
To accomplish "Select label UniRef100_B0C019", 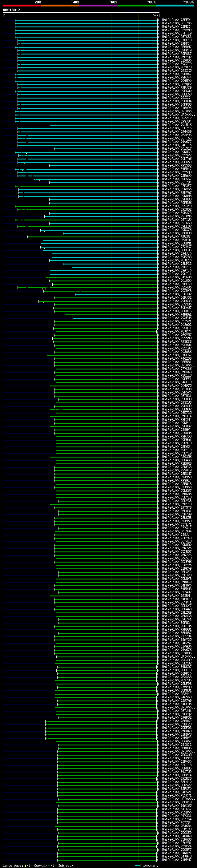I will tap(176, 802).
